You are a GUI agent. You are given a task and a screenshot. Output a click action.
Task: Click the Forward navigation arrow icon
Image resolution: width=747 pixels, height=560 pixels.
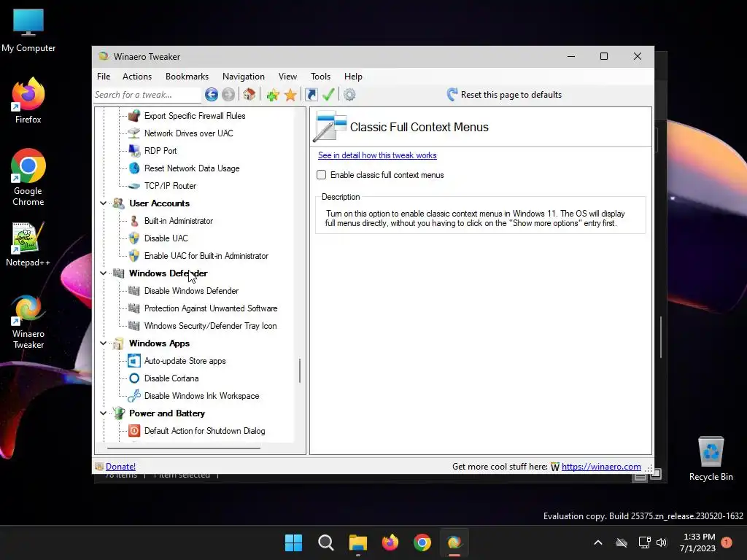point(228,95)
